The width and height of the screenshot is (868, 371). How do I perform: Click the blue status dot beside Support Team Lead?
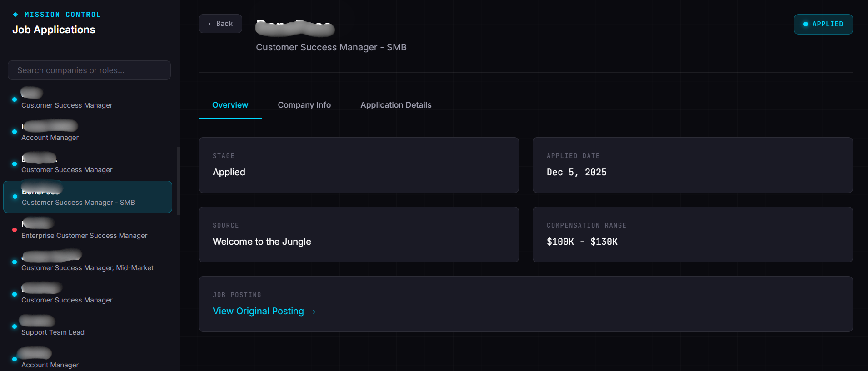[x=15, y=326]
